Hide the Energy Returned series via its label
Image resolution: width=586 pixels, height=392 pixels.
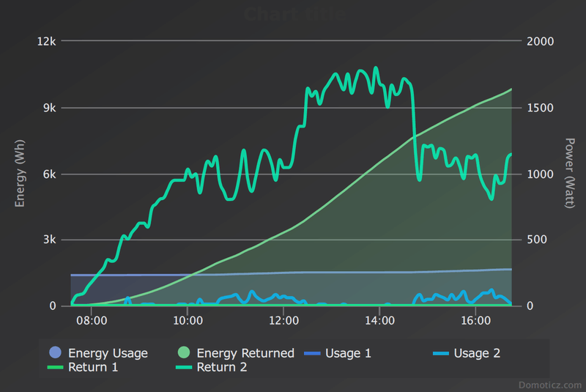(x=245, y=353)
